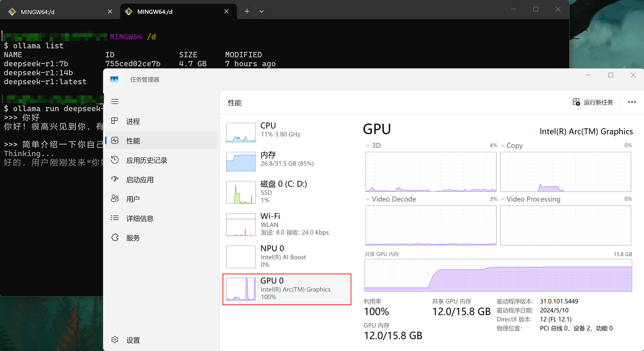
Task: Go to Details (详细信息) list icon
Action: (115, 218)
